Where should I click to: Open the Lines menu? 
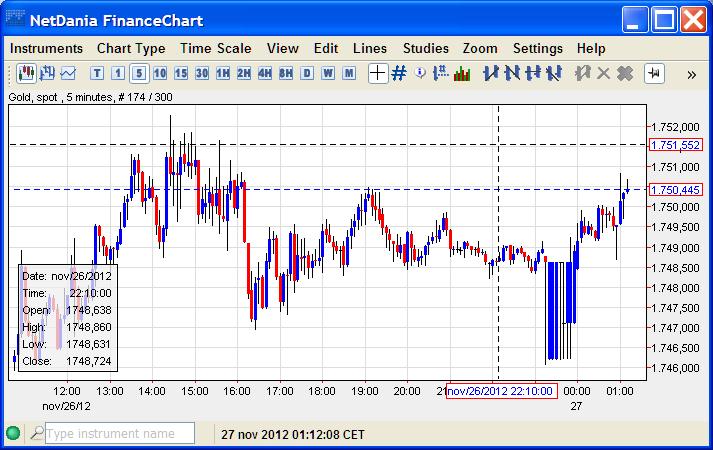pos(370,49)
